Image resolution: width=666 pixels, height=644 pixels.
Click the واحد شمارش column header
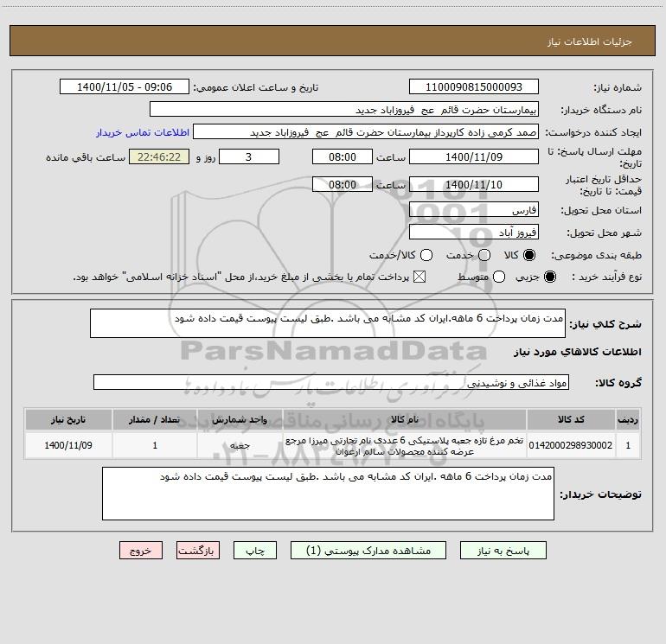pyautogui.click(x=240, y=419)
